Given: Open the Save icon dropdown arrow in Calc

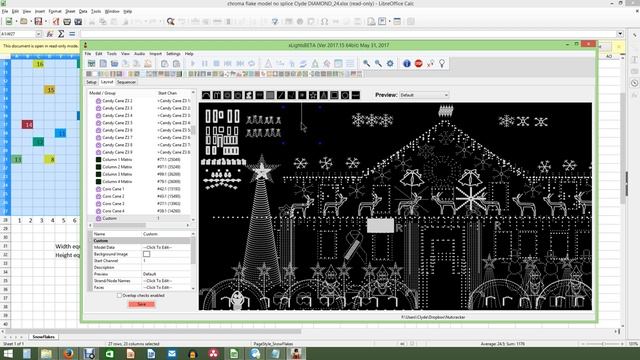Looking at the screenshot, I should [45, 21].
